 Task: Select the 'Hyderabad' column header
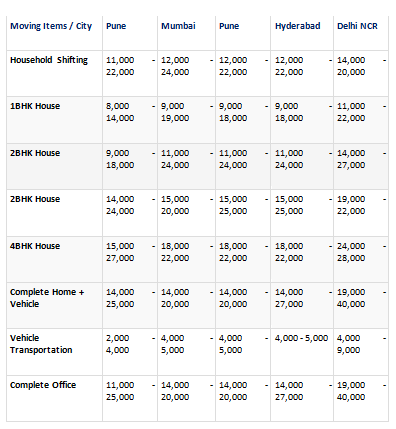coord(298,26)
